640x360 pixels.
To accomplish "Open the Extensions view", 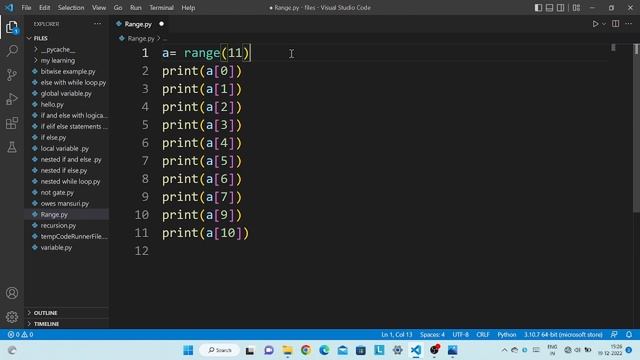I will [12, 123].
